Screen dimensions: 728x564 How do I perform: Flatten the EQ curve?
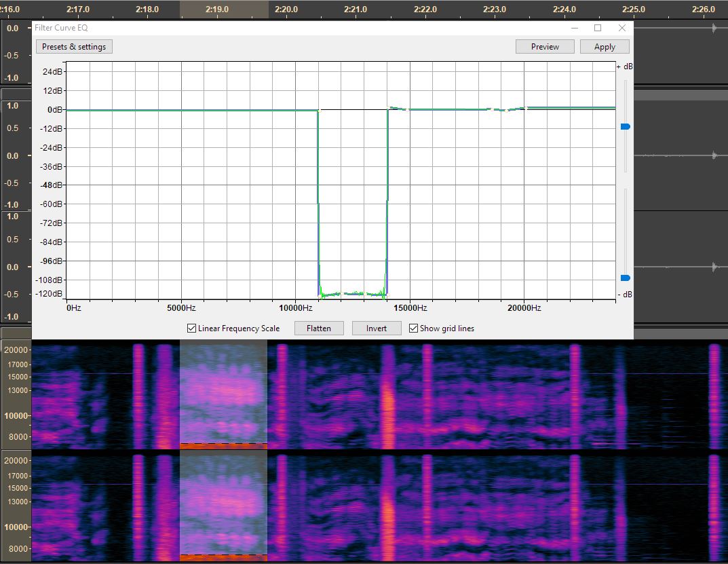[318, 328]
